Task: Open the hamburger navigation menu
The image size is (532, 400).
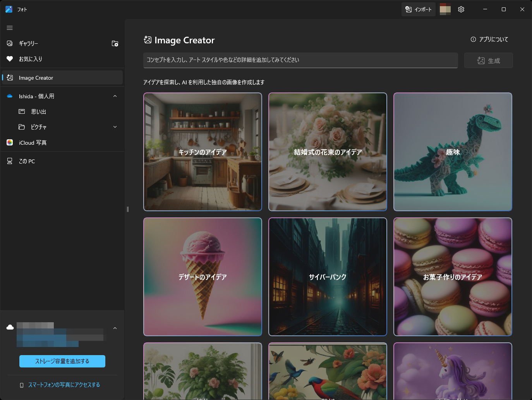Action: click(x=10, y=27)
